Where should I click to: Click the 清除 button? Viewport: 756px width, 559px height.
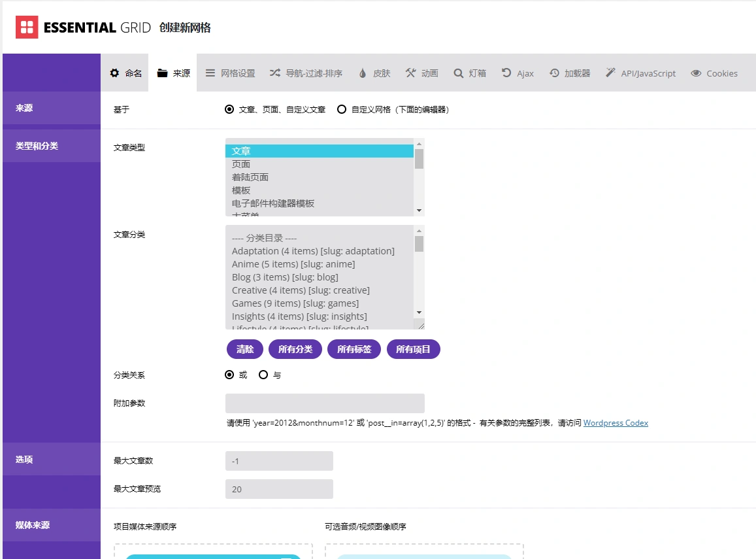(244, 349)
